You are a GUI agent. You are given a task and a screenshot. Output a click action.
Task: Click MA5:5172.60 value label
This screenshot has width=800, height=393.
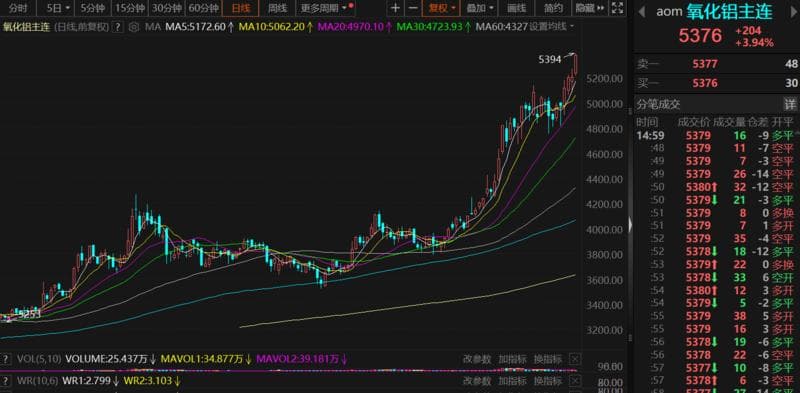pos(196,27)
